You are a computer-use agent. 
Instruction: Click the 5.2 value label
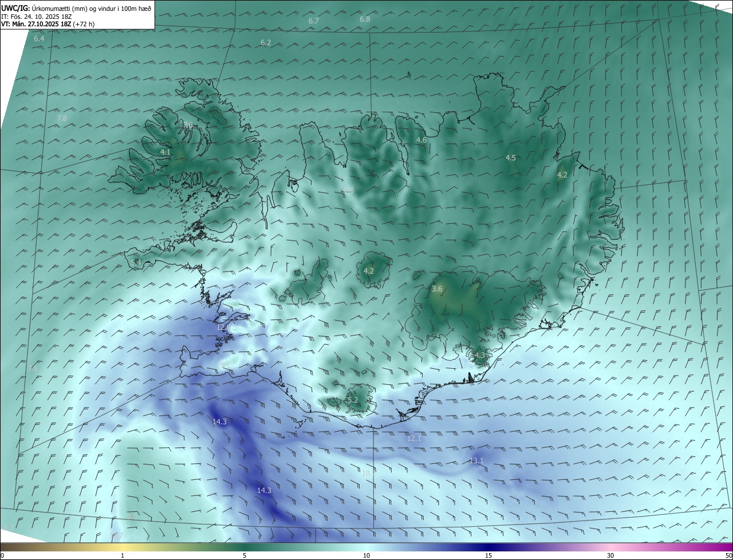pos(353,400)
